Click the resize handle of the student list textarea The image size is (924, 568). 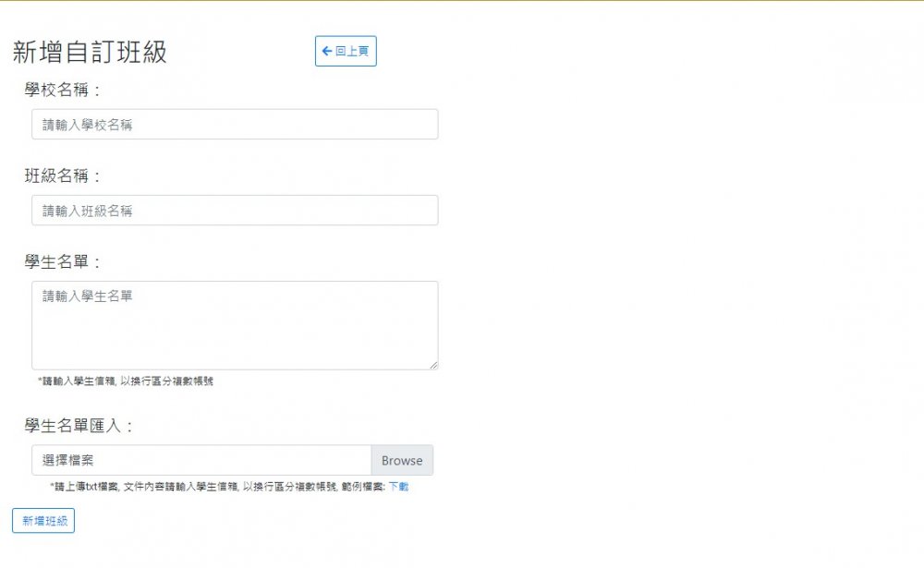click(433, 365)
